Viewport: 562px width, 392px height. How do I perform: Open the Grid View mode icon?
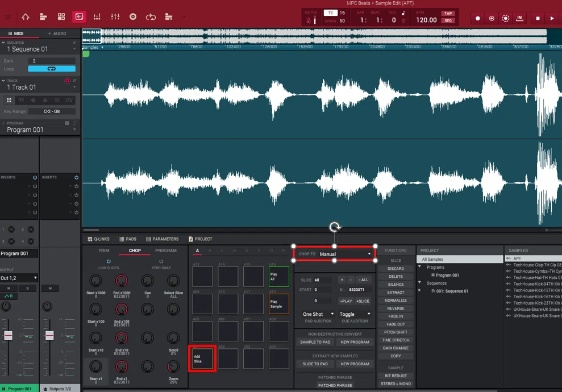pos(61,17)
